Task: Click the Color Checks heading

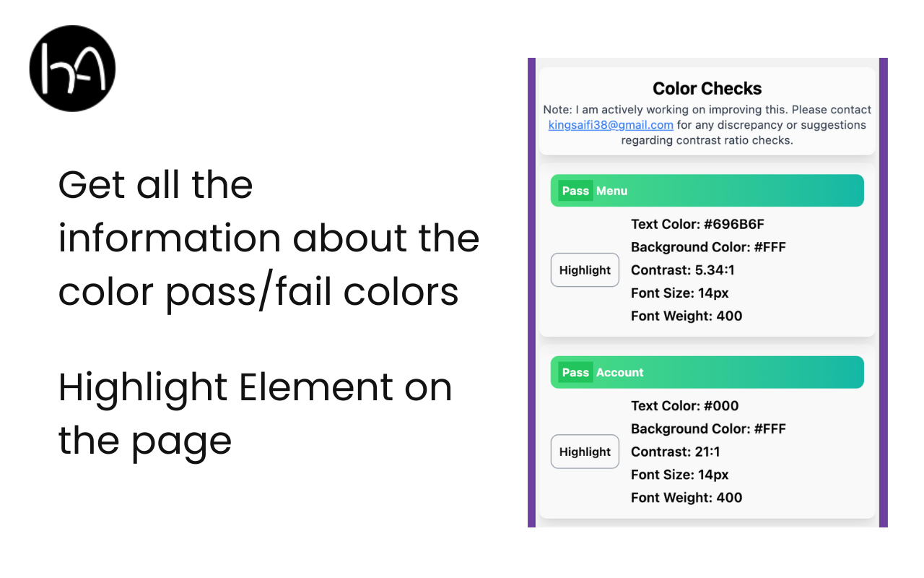Action: pyautogui.click(x=707, y=88)
